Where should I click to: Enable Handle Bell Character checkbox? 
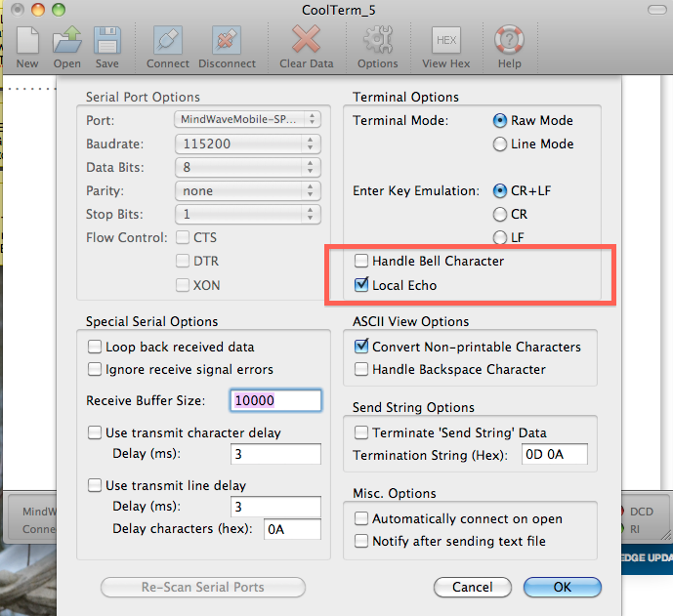(x=362, y=262)
